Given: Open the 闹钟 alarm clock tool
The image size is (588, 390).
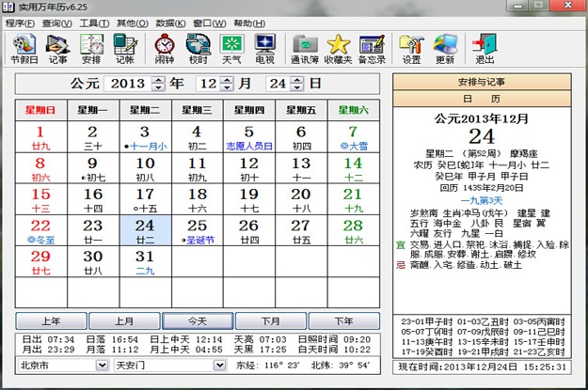Looking at the screenshot, I should coord(165,49).
